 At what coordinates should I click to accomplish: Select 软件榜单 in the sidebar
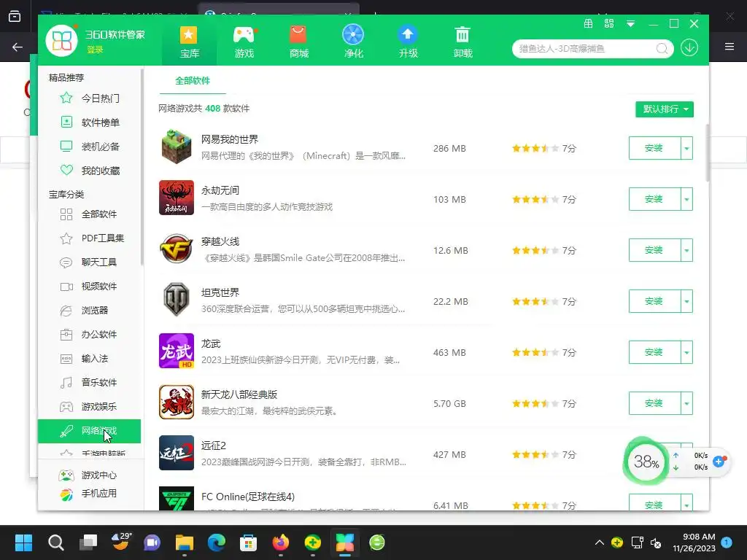point(90,122)
